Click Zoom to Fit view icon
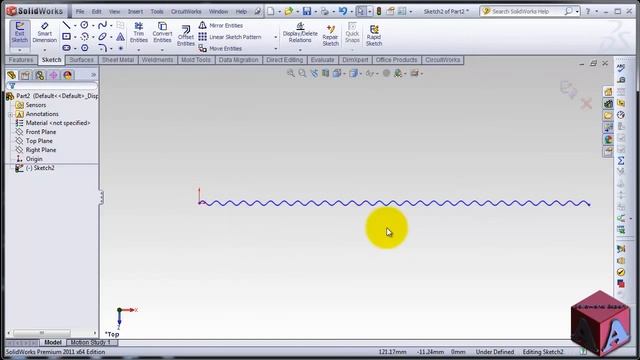 point(290,73)
